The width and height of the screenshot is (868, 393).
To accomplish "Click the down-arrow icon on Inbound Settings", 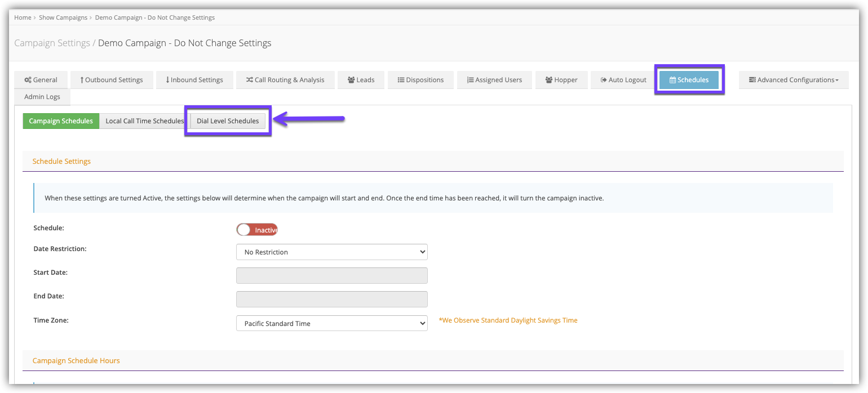I will 167,80.
